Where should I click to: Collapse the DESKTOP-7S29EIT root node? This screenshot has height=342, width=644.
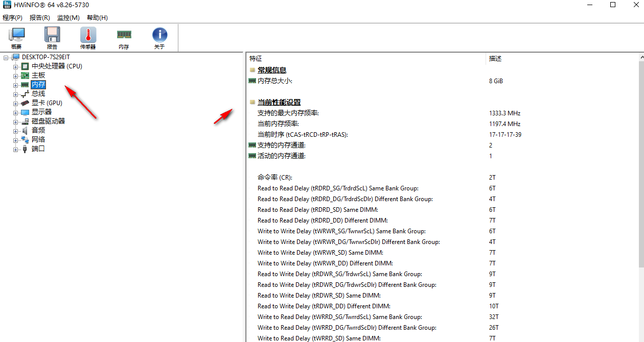pos(6,57)
